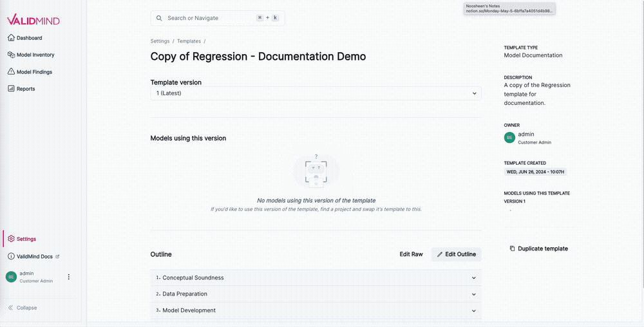The image size is (644, 327).
Task: Expand the Model Development section
Action: [473, 310]
